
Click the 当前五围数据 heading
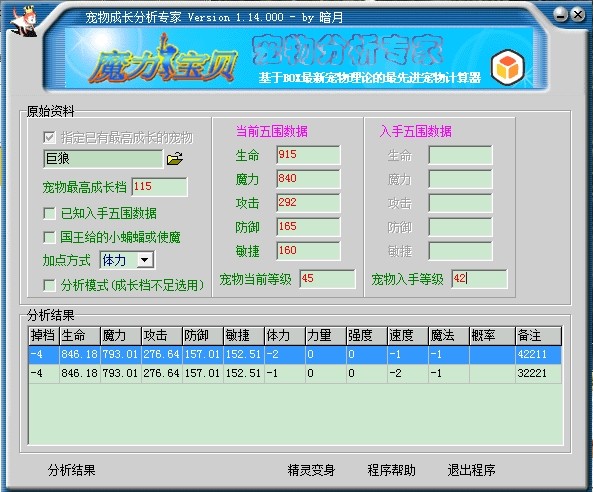pyautogui.click(x=272, y=132)
